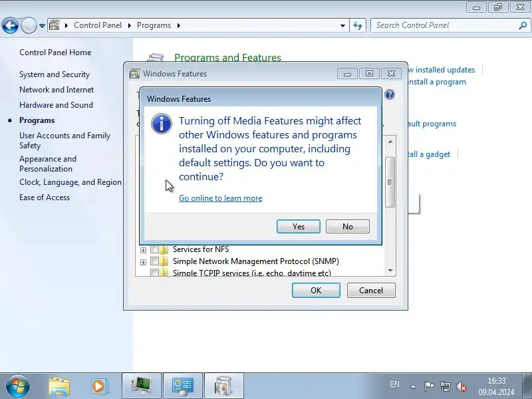The height and width of the screenshot is (399, 532).
Task: Click the Forward navigation arrow
Action: (x=29, y=25)
